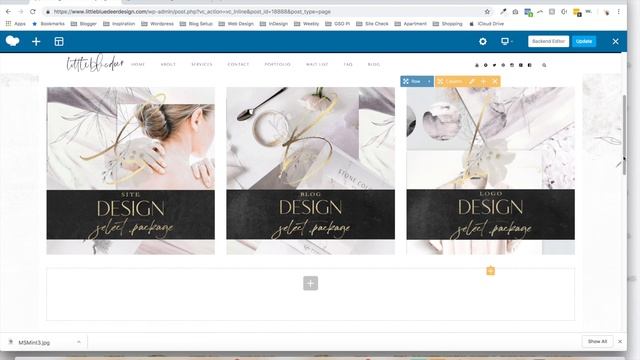Close the frontend editor with X
Screen dimensions: 640x360
point(616,41)
